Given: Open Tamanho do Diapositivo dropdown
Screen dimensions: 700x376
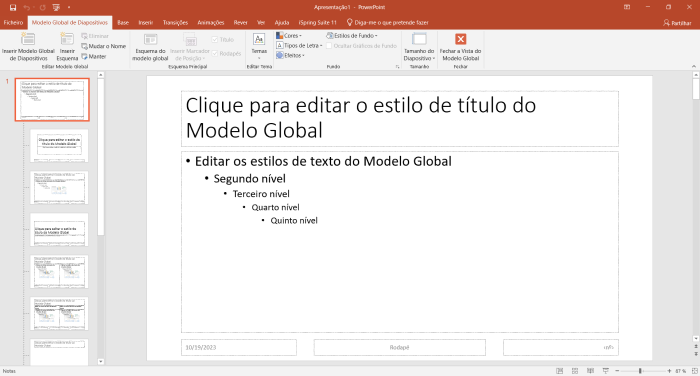Looking at the screenshot, I should pos(419,47).
